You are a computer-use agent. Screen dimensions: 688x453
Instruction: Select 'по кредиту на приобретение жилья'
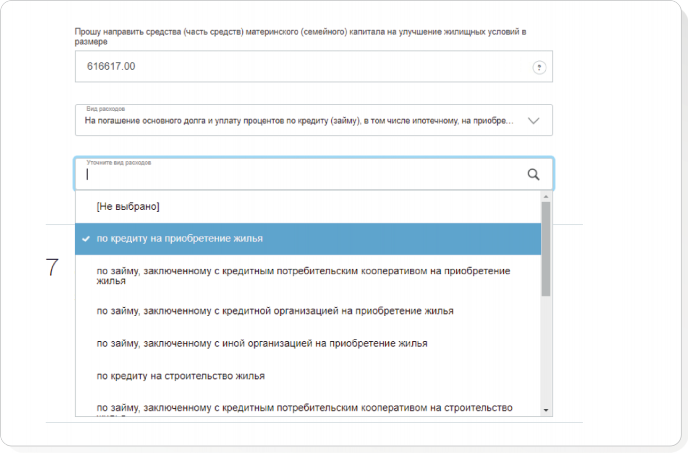point(308,239)
